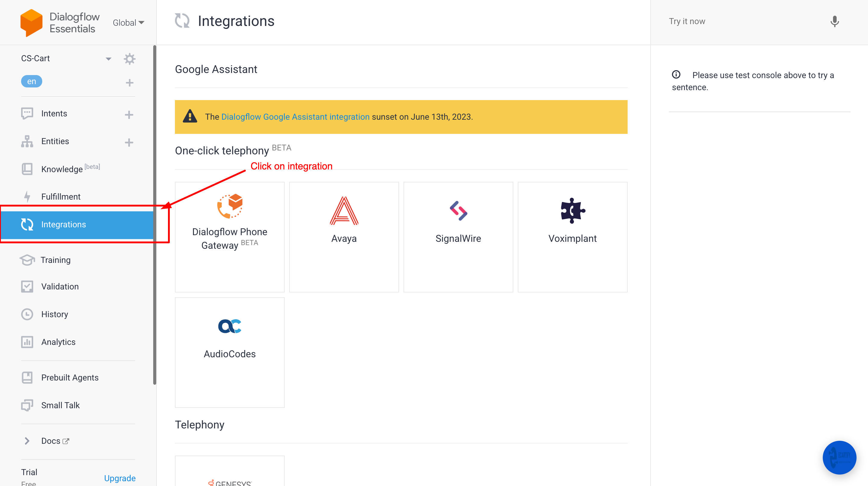Open the Training menu item
Screen dimensions: 868x486
tap(55, 260)
